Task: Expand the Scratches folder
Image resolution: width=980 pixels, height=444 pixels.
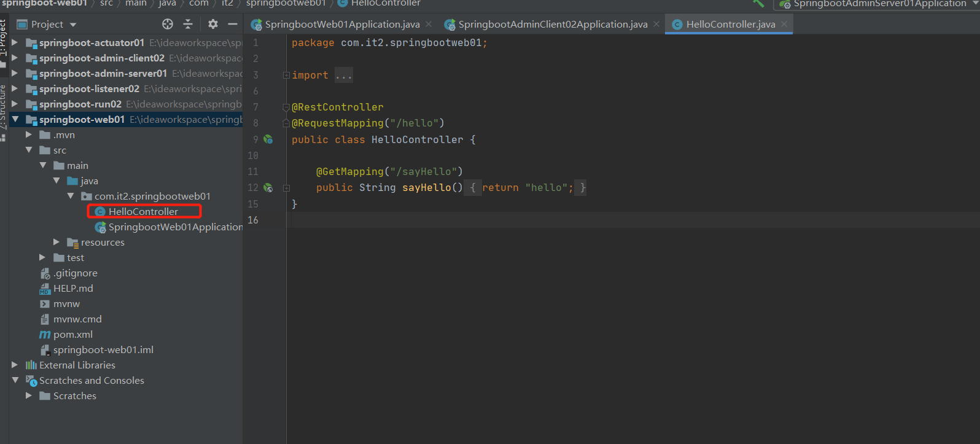Action: (x=29, y=395)
